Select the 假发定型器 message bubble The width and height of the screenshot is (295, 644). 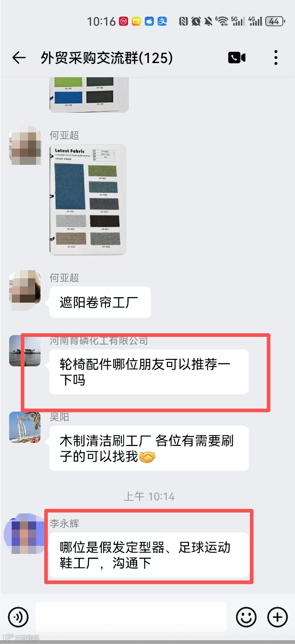click(x=149, y=555)
